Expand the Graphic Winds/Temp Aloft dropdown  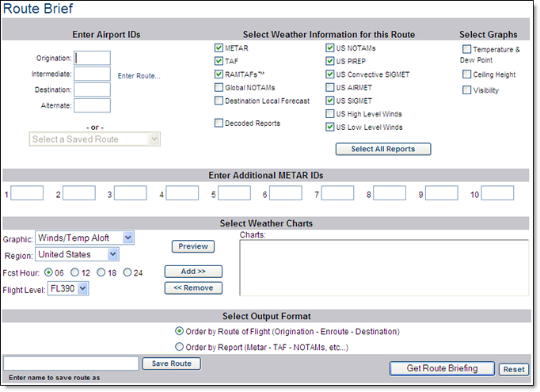click(x=85, y=238)
